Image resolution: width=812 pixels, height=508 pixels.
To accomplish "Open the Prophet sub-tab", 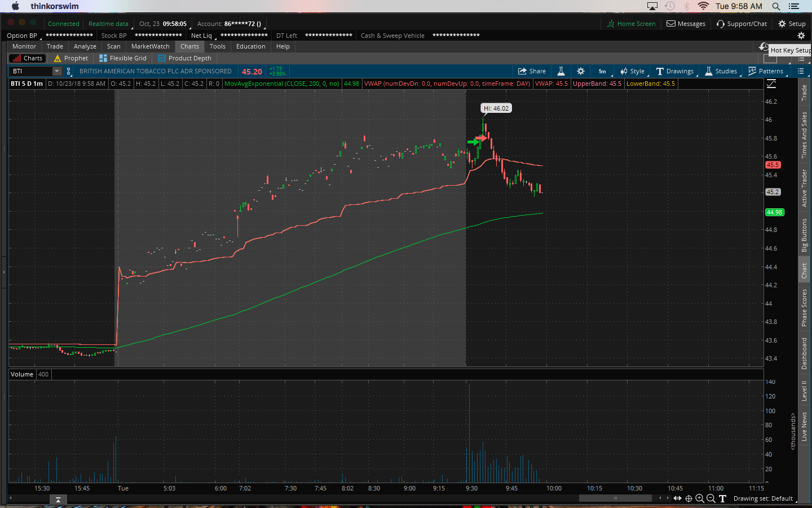I will point(71,58).
